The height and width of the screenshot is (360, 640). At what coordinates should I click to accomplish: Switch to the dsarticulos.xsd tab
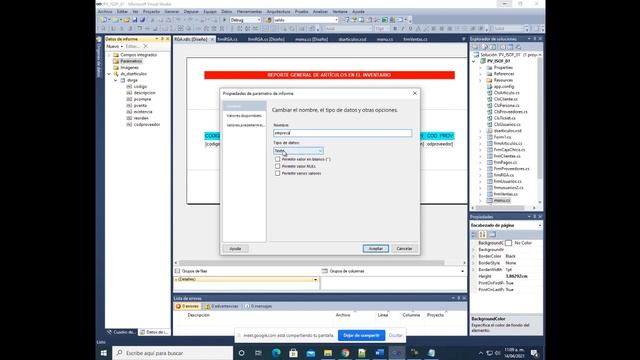[x=352, y=39]
